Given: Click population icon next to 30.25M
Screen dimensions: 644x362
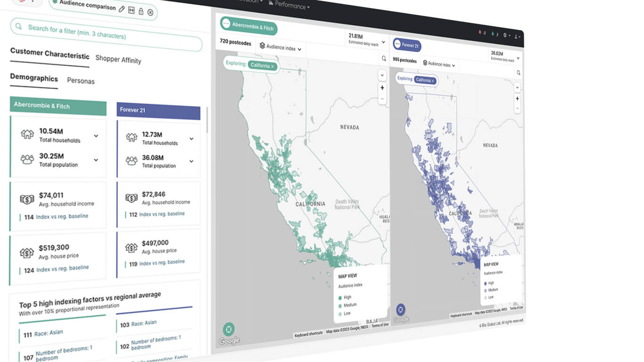Looking at the screenshot, I should pos(27,159).
